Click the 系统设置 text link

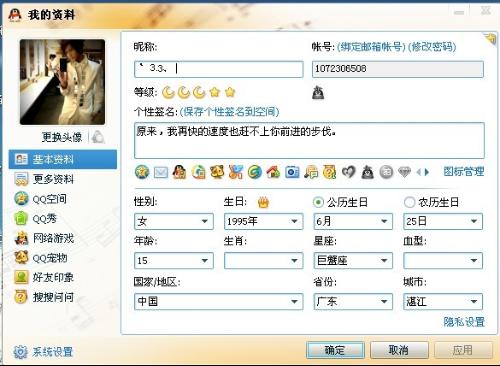(x=53, y=352)
